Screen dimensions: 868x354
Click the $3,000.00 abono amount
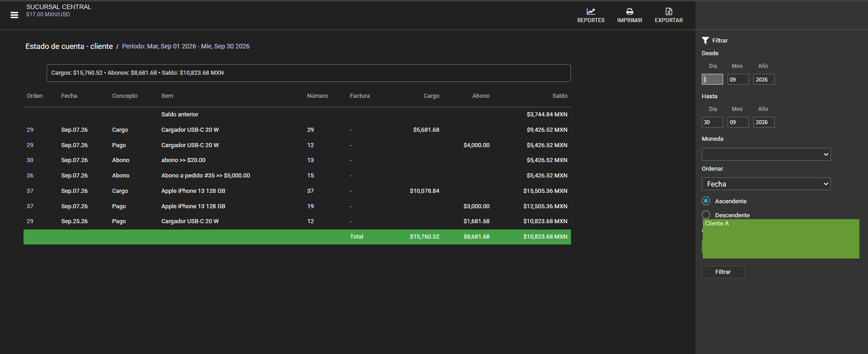click(x=476, y=206)
